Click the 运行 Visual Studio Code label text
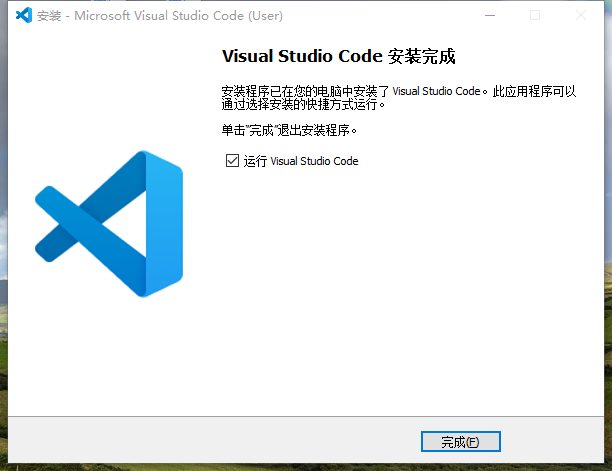The image size is (612, 471). coord(301,161)
